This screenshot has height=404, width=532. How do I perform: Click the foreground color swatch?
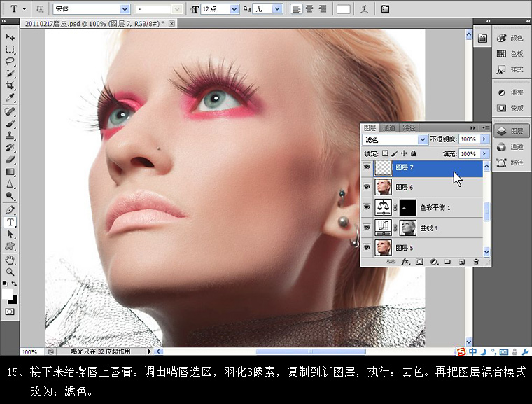[6, 293]
